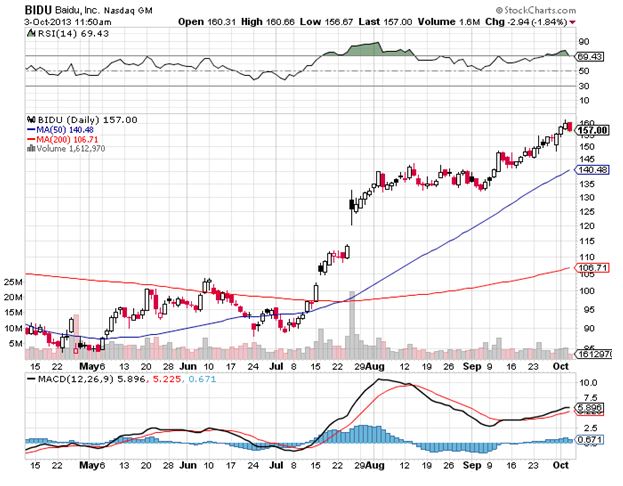
Task: Click the 'Open 160.31' value
Action: [x=207, y=22]
